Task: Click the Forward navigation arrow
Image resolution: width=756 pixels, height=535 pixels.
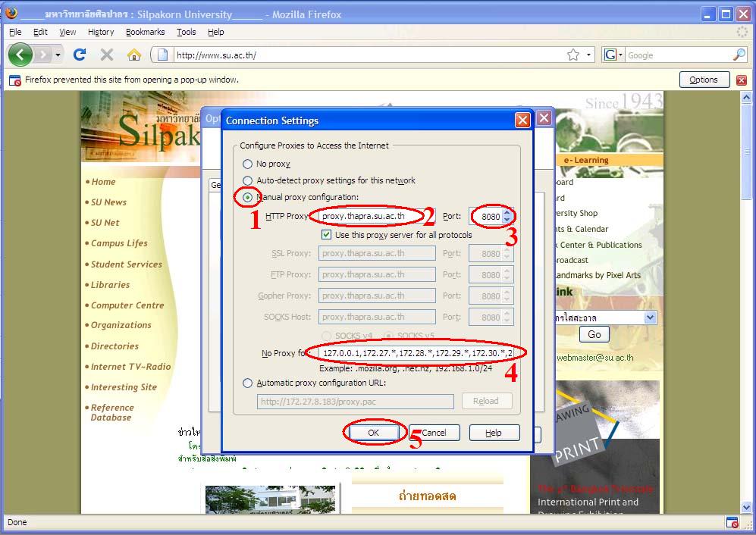Action: point(43,55)
